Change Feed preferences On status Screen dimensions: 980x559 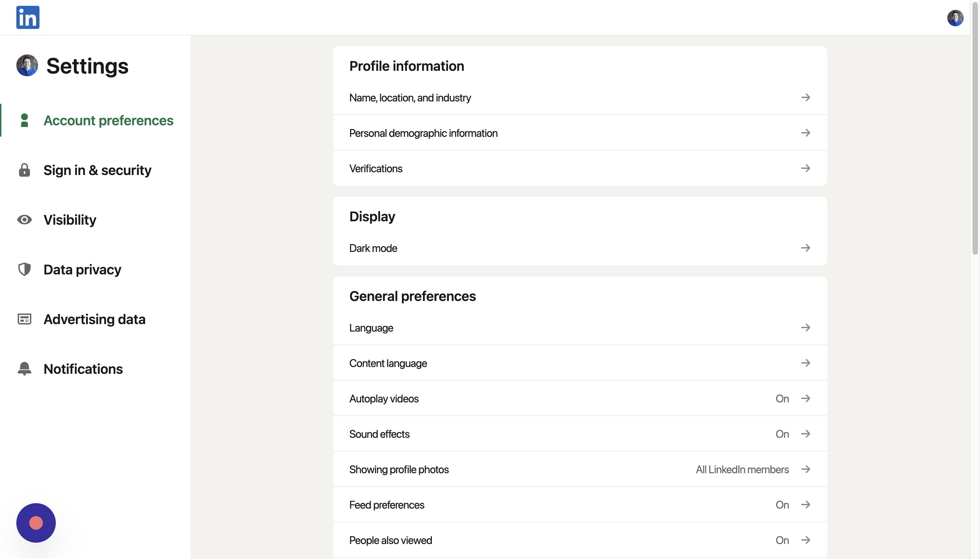tap(782, 505)
